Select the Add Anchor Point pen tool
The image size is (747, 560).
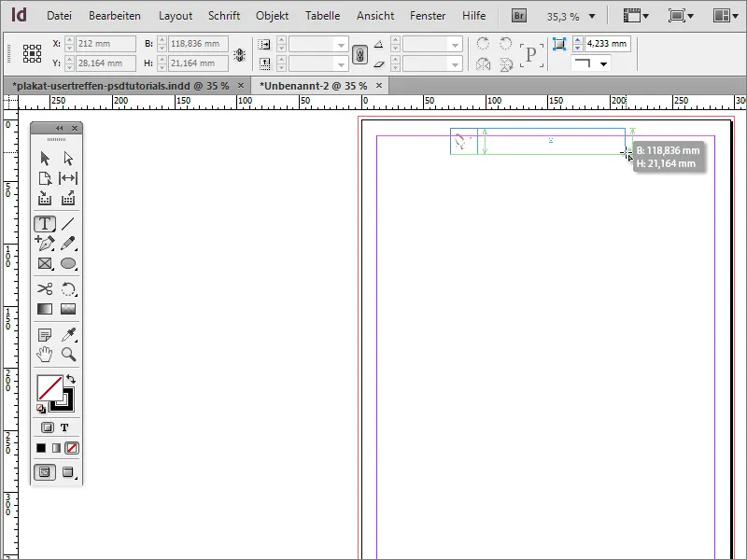tap(45, 244)
